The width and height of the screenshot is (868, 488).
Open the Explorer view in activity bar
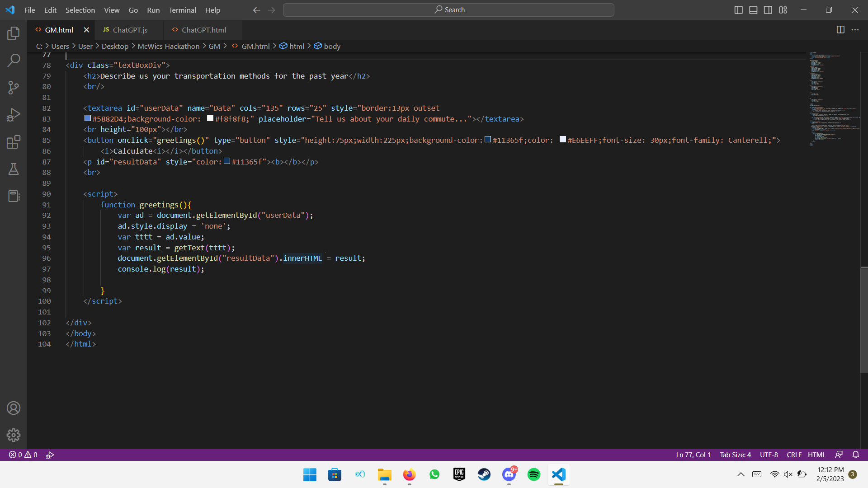[x=14, y=33]
